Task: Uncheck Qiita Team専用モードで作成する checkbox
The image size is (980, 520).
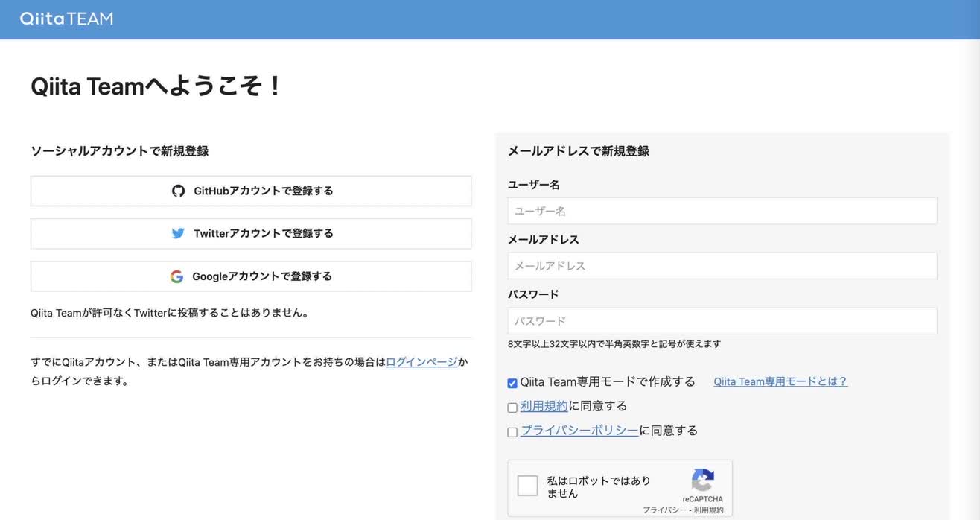Action: (512, 383)
